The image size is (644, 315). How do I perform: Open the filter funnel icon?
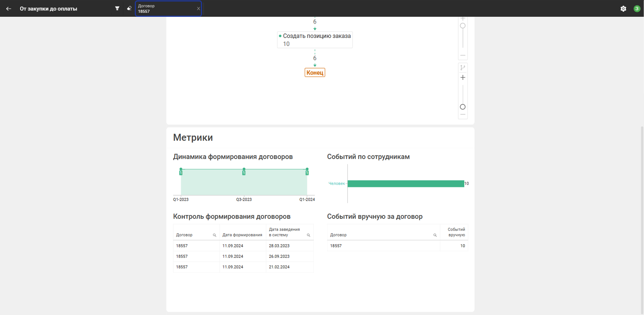[117, 8]
